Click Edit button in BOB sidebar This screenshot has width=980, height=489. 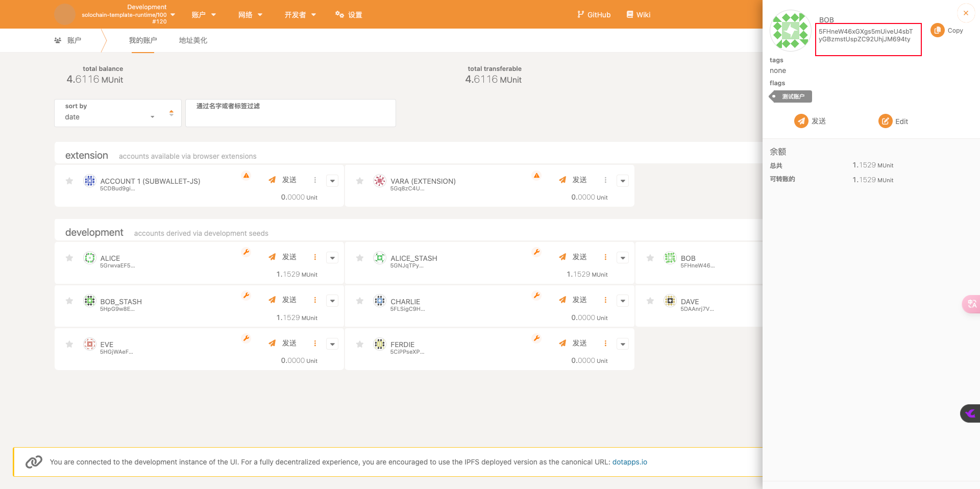pos(893,121)
